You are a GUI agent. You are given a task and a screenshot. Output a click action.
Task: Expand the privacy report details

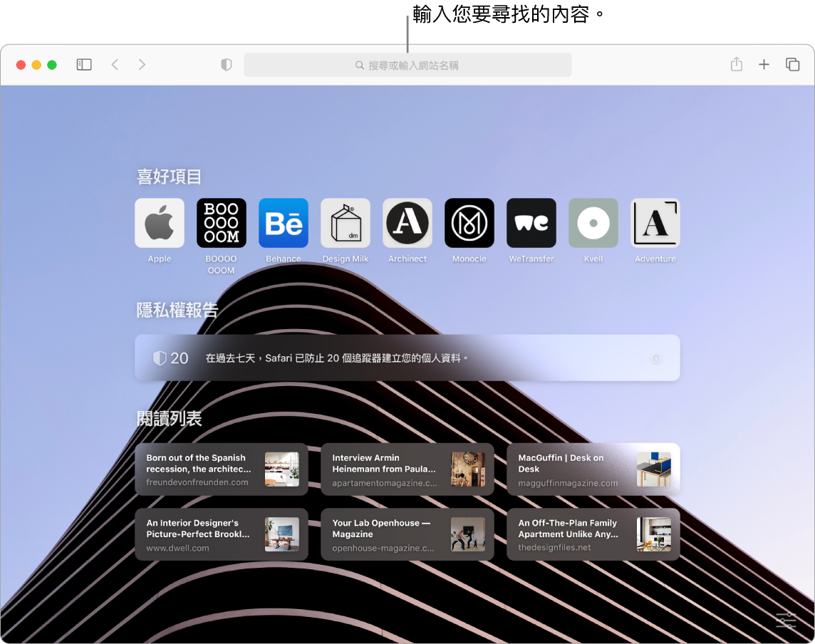(x=655, y=358)
